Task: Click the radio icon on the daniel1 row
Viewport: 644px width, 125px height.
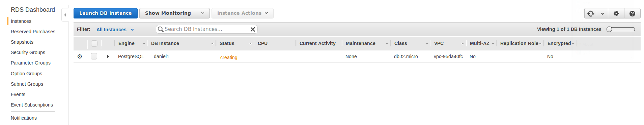Action: (80, 56)
